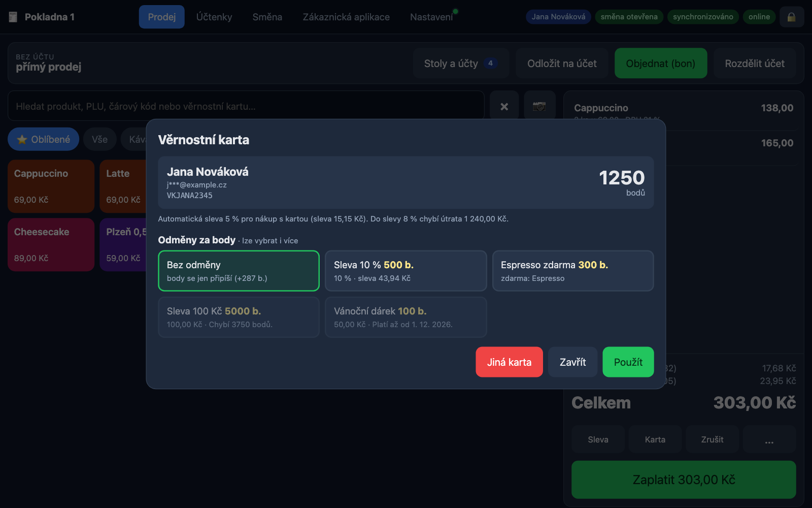Open 'Stoly a účty' list
Screen dimensions: 812x508
pos(461,63)
